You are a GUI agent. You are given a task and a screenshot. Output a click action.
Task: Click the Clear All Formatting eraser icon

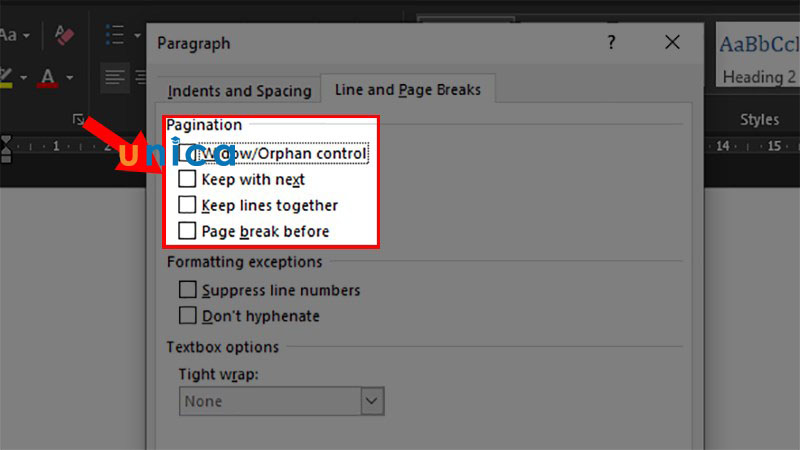point(64,36)
